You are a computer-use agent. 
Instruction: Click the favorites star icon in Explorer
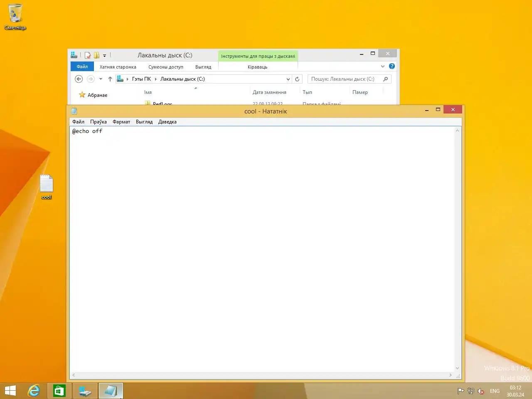[x=82, y=95]
